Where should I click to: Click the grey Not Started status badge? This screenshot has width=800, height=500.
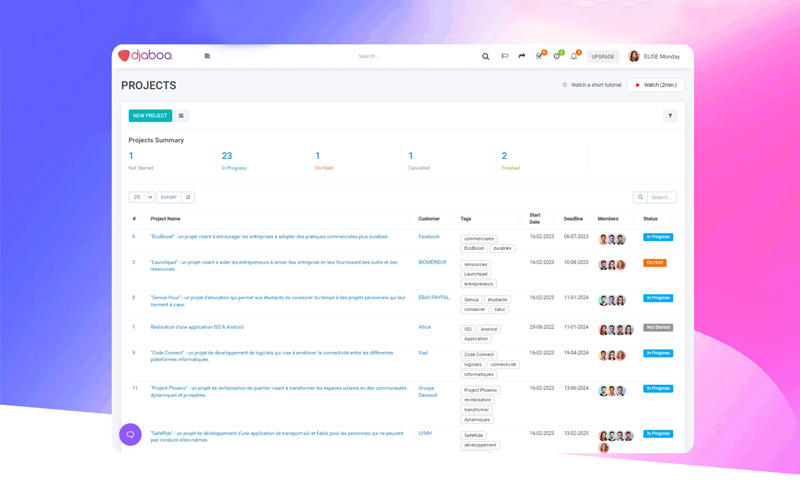658,328
